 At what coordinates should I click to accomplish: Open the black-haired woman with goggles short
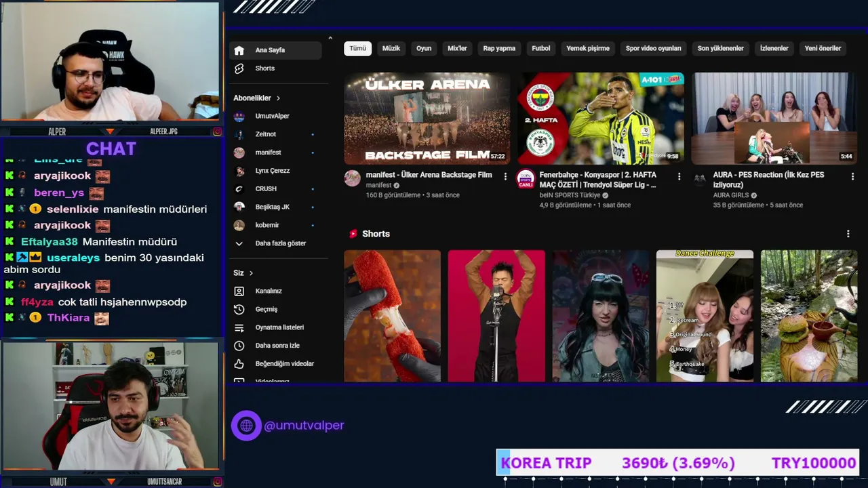601,316
